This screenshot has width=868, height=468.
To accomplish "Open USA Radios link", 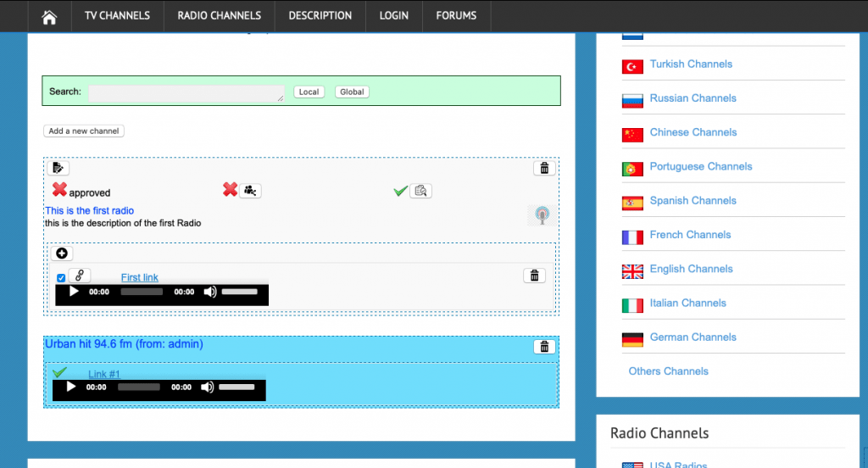I will (x=678, y=465).
